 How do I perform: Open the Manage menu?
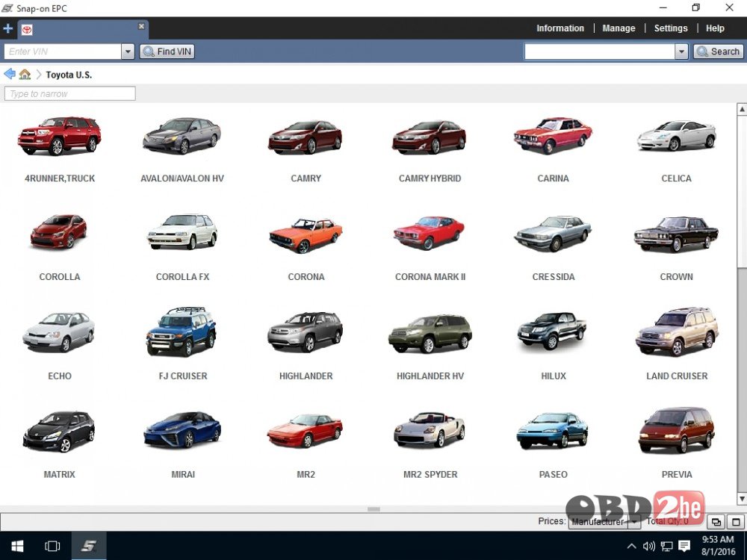[619, 28]
